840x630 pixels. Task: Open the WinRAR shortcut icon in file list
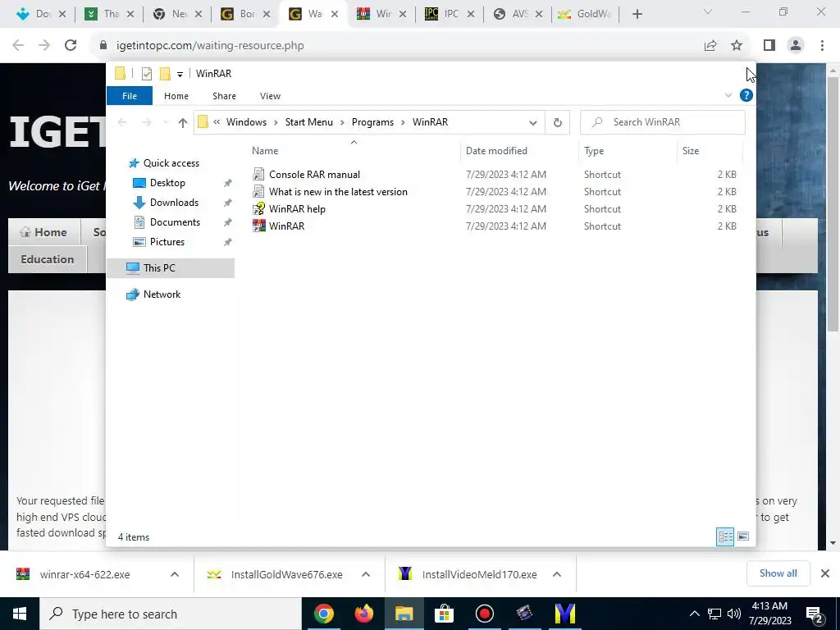point(258,226)
